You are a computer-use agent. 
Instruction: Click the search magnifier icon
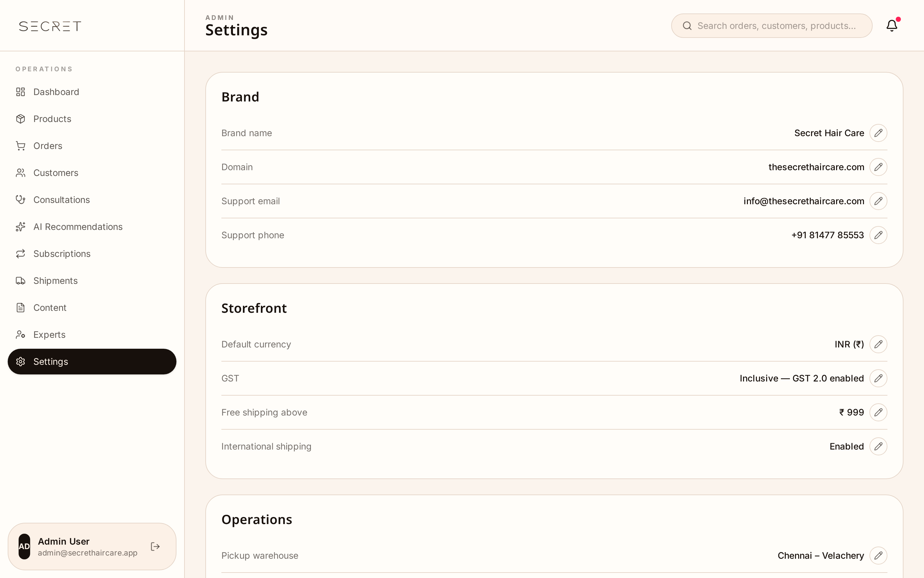(x=687, y=26)
